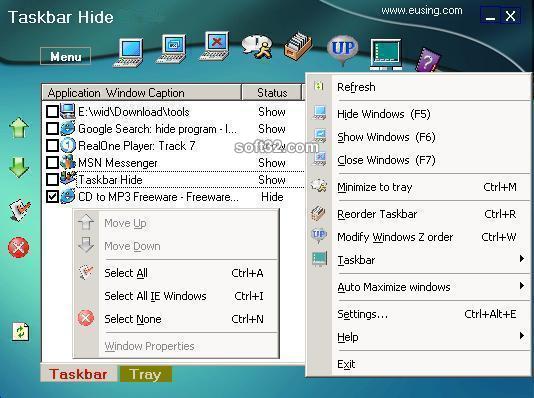The height and width of the screenshot is (398, 534).
Task: Click the Close Windows red X laptop icon
Action: coord(215,46)
